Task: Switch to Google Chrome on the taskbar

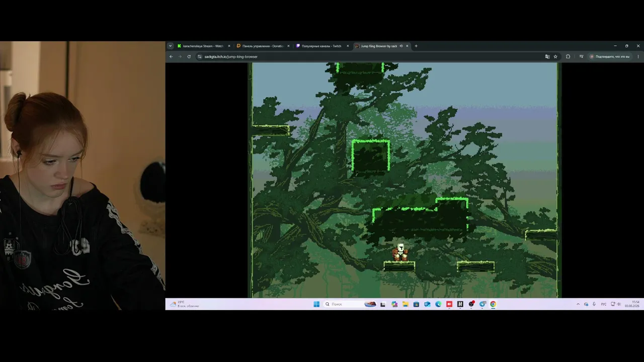Action: pos(493,304)
